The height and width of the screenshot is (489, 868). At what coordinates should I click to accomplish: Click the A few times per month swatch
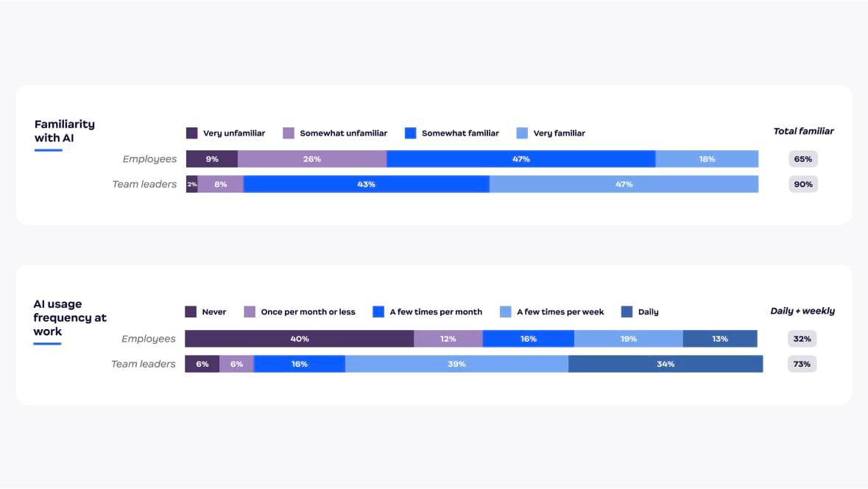(378, 312)
